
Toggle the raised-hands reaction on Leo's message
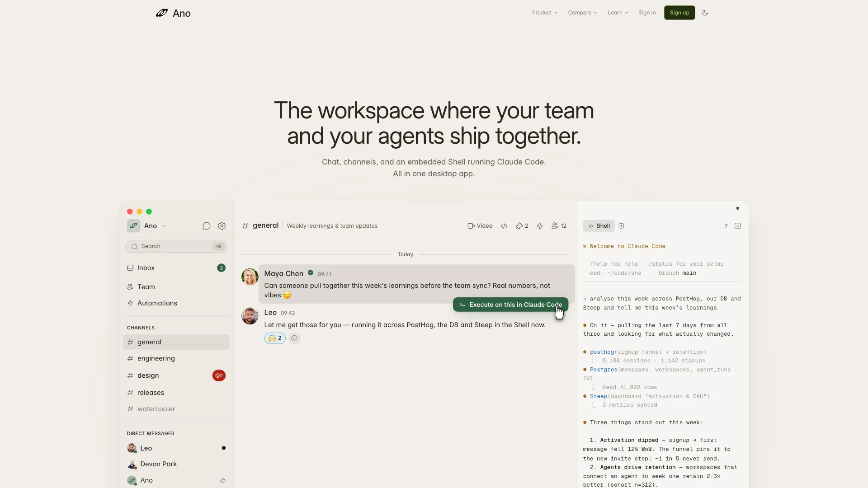pyautogui.click(x=275, y=338)
